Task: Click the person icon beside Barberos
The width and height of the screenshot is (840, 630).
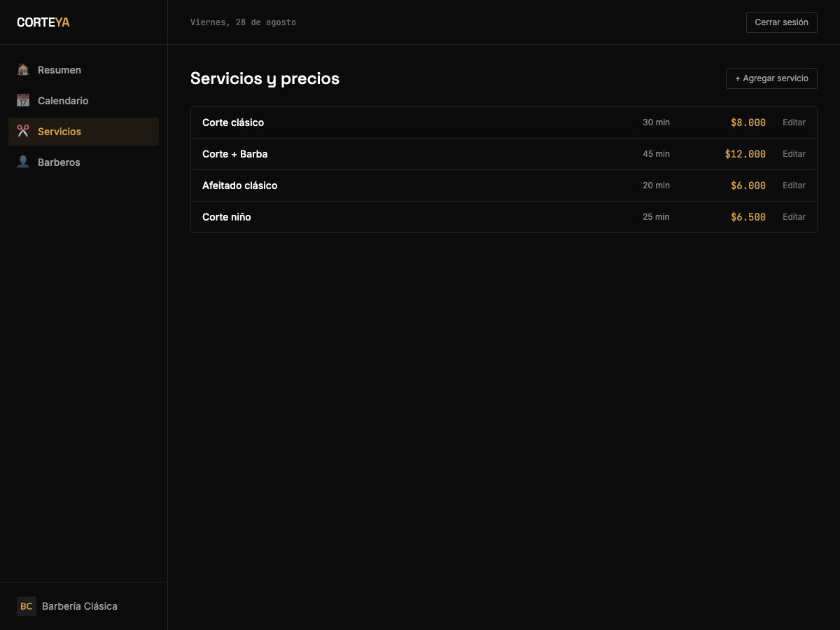Action: coord(23,162)
